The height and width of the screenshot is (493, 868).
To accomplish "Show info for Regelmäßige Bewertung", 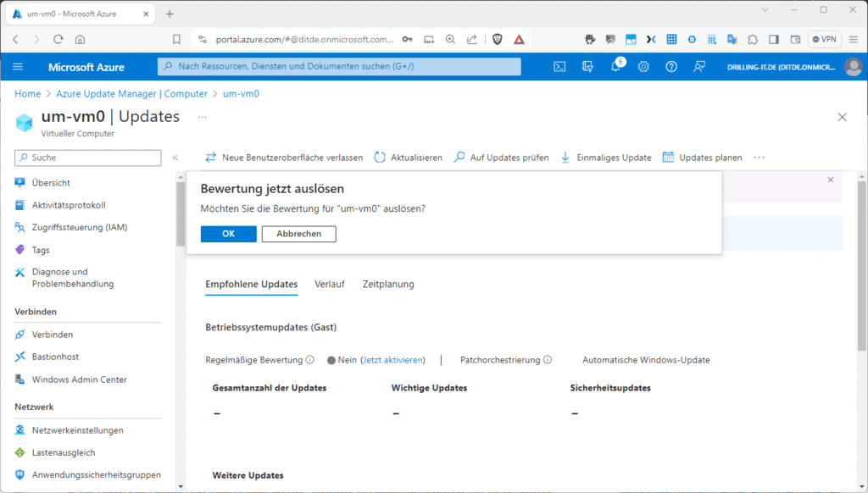I will [310, 360].
